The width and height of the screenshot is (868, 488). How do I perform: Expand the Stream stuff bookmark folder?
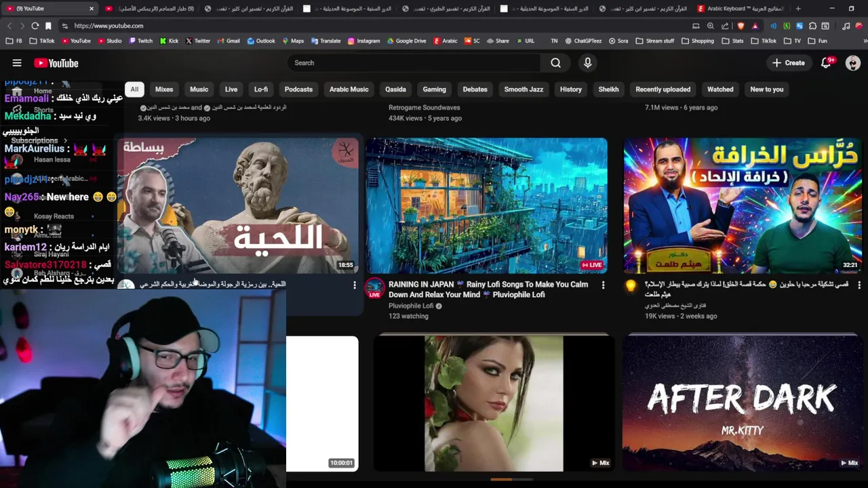(x=655, y=41)
